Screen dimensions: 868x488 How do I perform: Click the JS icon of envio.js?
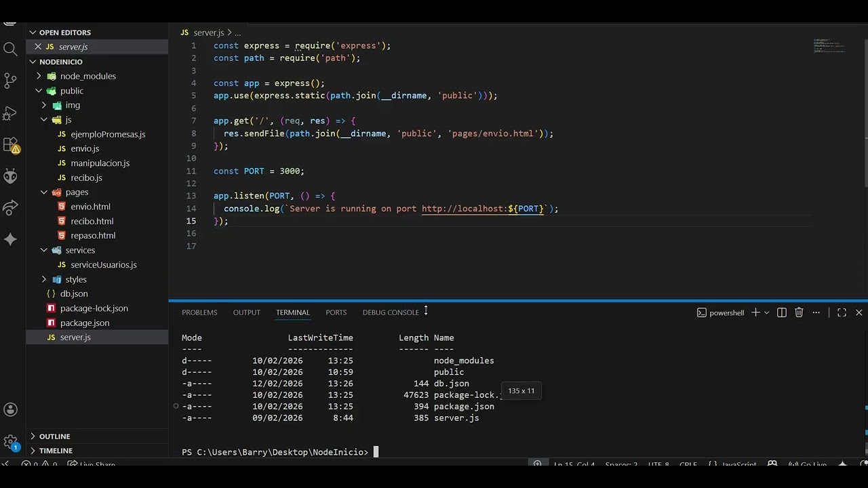(62, 148)
